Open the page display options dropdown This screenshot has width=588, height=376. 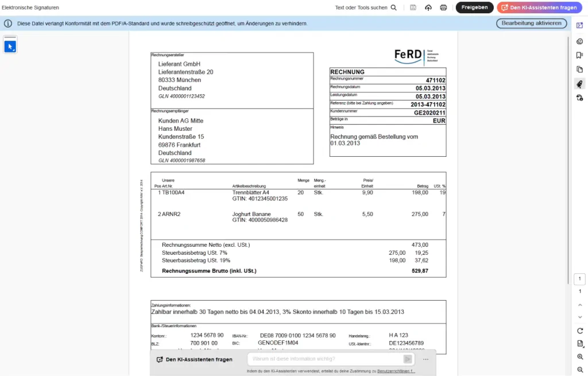click(x=579, y=343)
